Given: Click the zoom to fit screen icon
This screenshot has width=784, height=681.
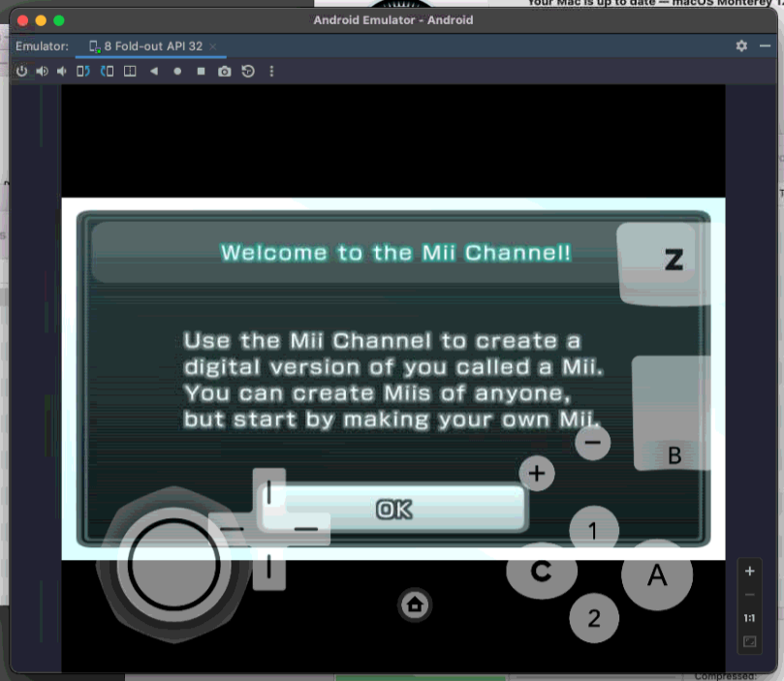Looking at the screenshot, I should click(x=749, y=641).
